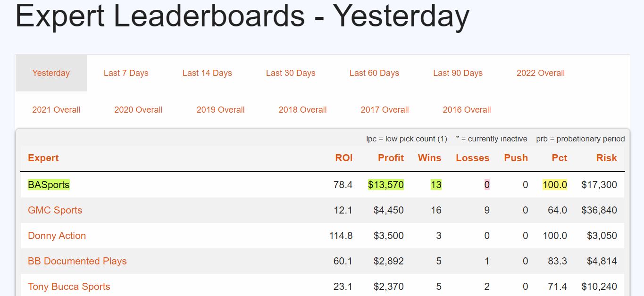Screen dimensions: 644x296
Task: Visit BB Documented Plays profile
Action: [x=77, y=261]
